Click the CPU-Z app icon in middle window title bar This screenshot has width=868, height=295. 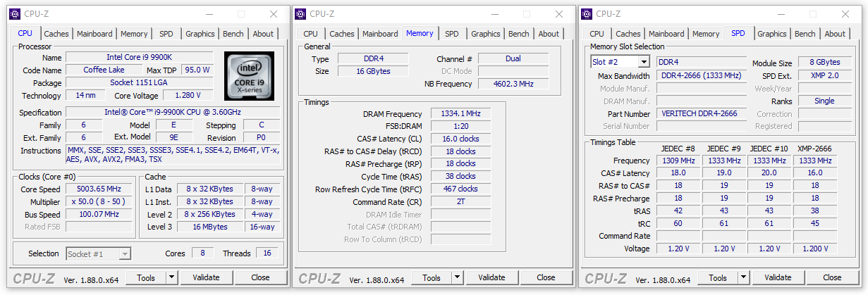pos(300,14)
